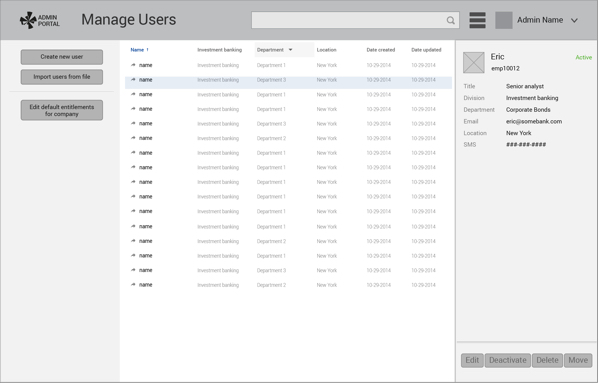Sort by the Date created column
The image size is (600, 384).
pos(381,50)
